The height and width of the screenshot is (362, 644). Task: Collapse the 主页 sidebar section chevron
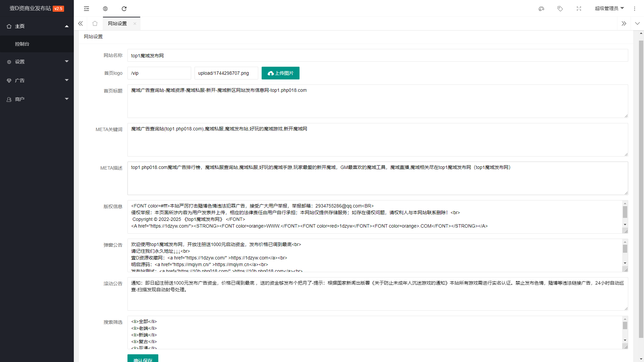tap(67, 26)
